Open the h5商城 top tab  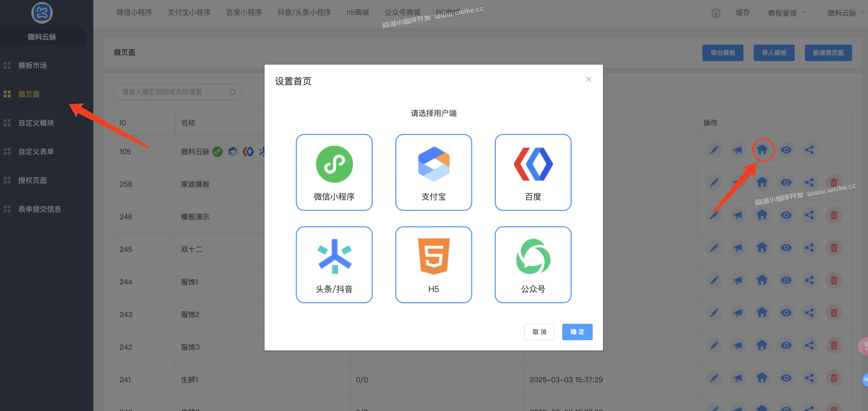pos(358,13)
